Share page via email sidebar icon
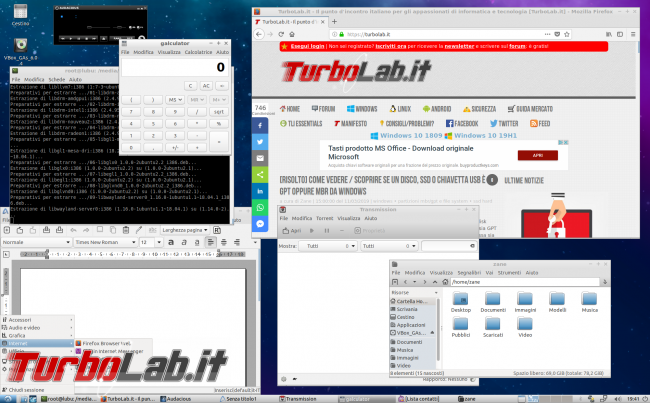This screenshot has width=650, height=403. point(260,158)
